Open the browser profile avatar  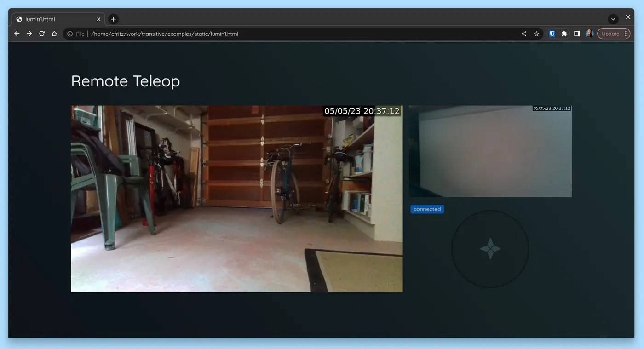point(589,33)
